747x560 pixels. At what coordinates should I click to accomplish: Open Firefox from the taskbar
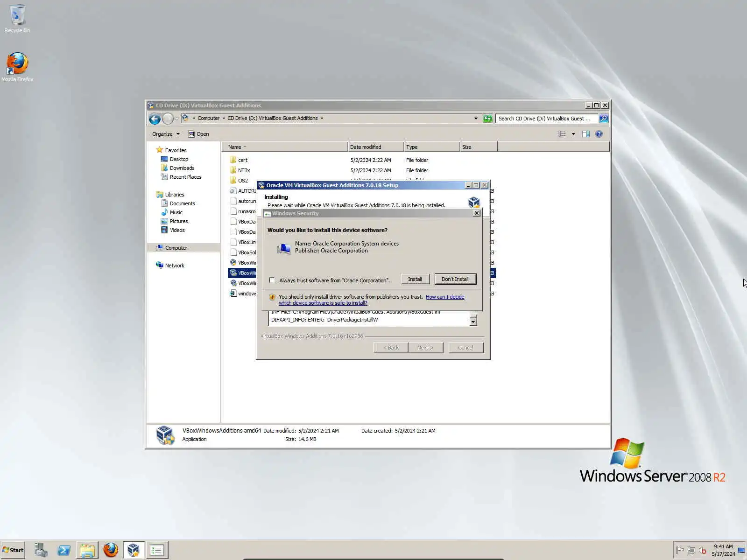click(111, 550)
